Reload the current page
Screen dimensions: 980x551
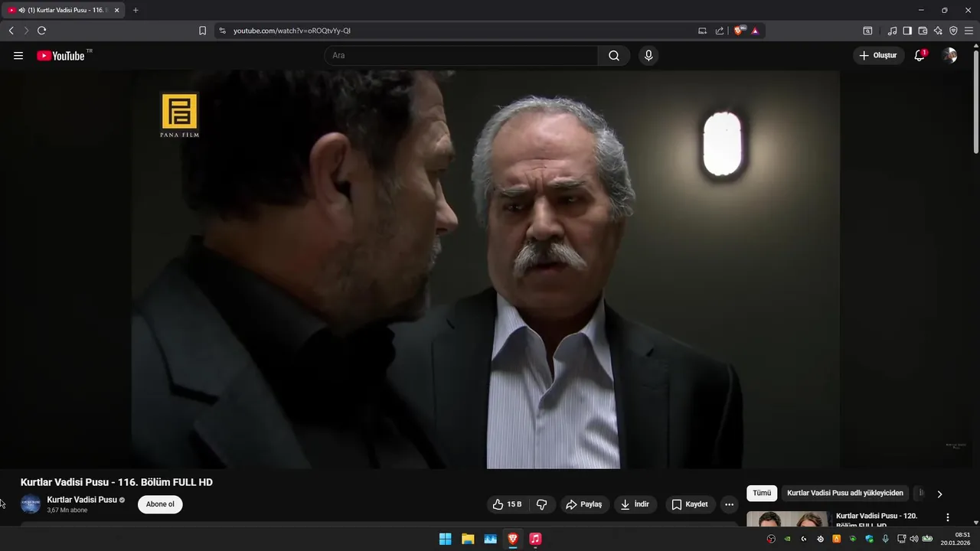coord(41,31)
